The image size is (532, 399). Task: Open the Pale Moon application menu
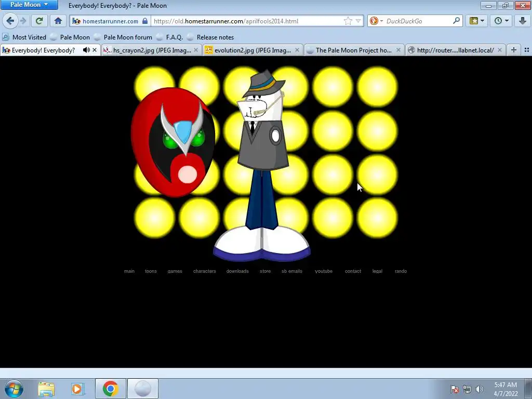[x=29, y=5]
